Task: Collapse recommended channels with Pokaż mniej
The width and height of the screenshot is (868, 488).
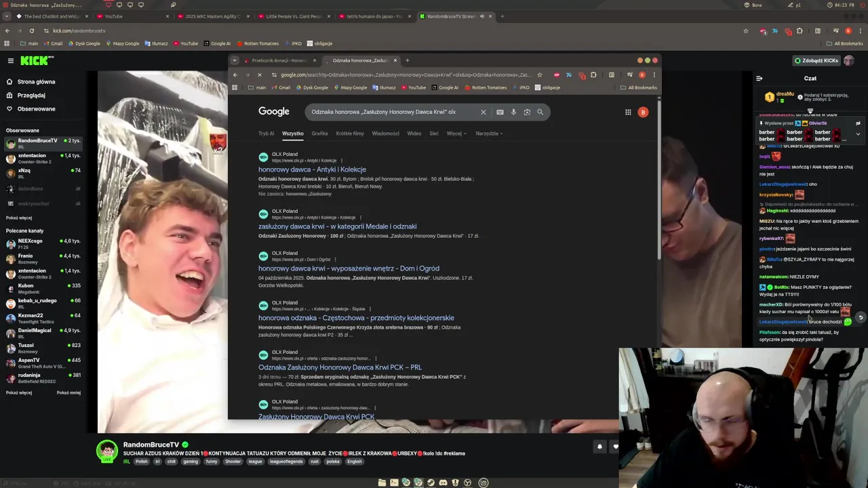Action: pos(68,392)
